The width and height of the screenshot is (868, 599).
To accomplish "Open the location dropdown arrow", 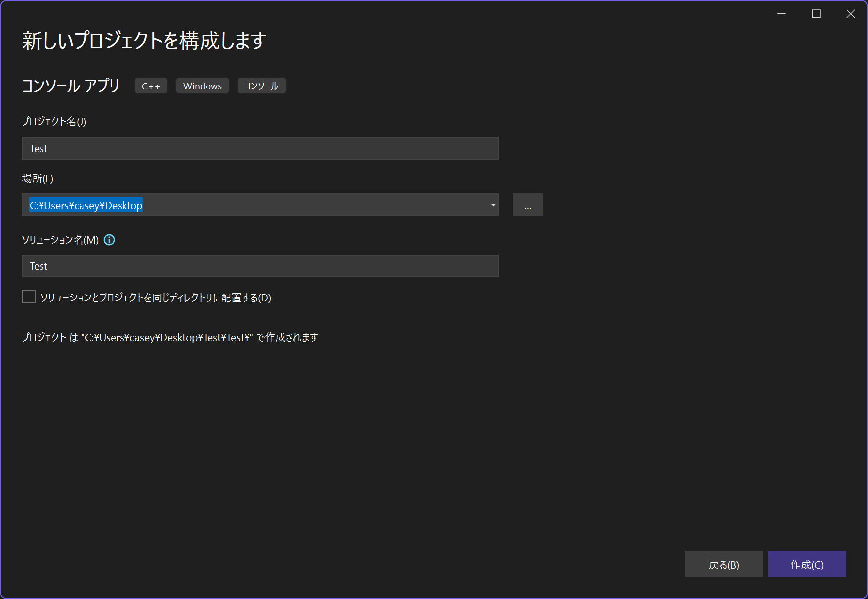I will [493, 205].
